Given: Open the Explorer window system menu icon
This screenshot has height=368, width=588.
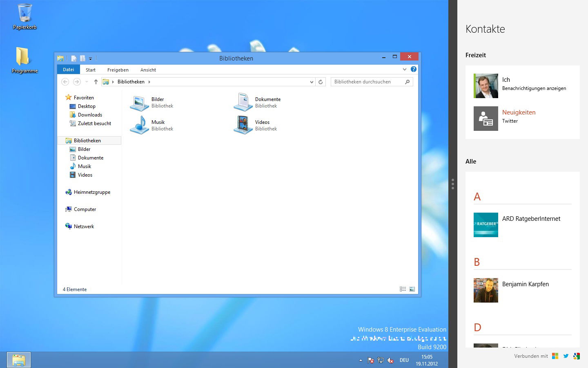Looking at the screenshot, I should tap(60, 58).
